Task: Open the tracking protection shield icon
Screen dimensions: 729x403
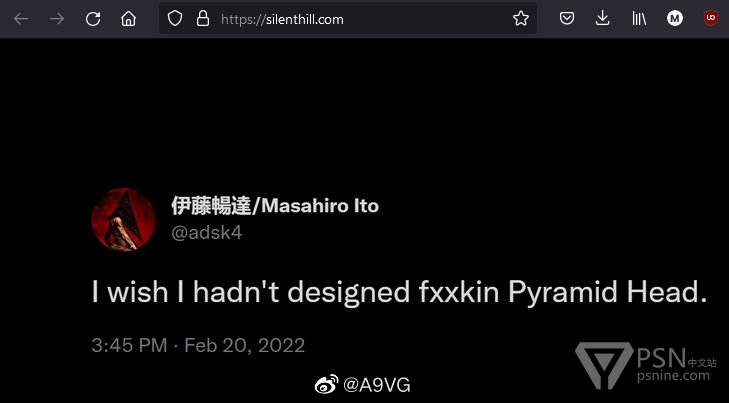Action: (175, 18)
